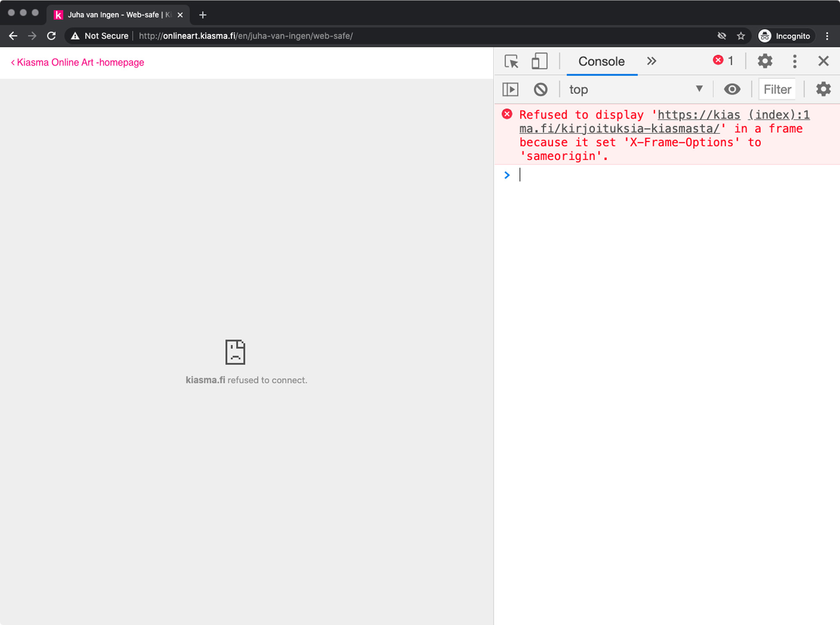The height and width of the screenshot is (625, 840).
Task: Clear console with the ban icon
Action: pos(541,90)
